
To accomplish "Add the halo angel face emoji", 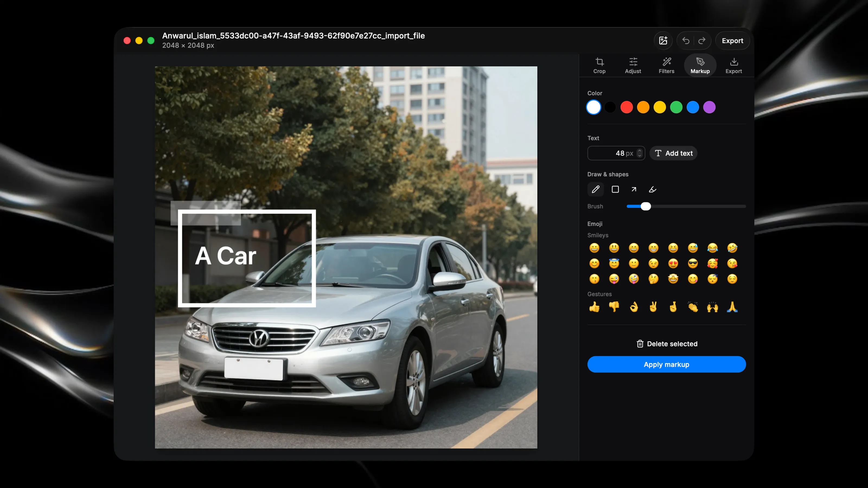I will point(614,263).
